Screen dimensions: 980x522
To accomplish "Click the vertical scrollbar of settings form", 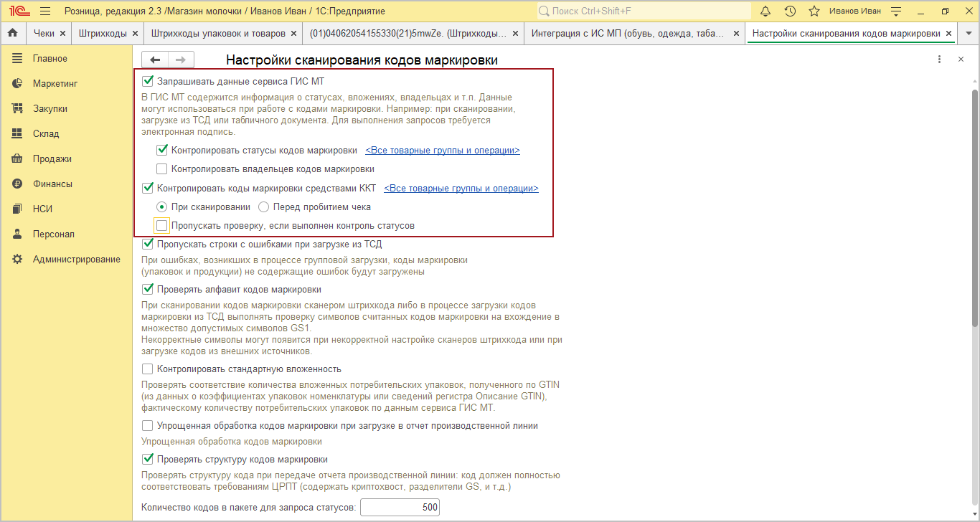I will (x=975, y=208).
